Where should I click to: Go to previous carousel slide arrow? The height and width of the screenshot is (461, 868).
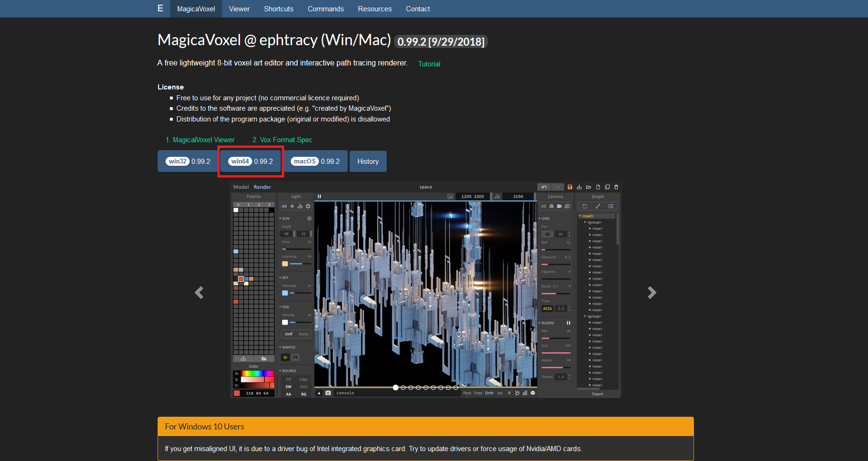pos(199,292)
